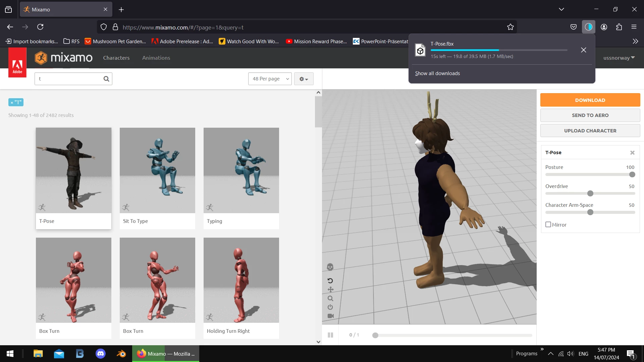Click the power icon in viewport
Screen dimensions: 644x362
pos(330,307)
